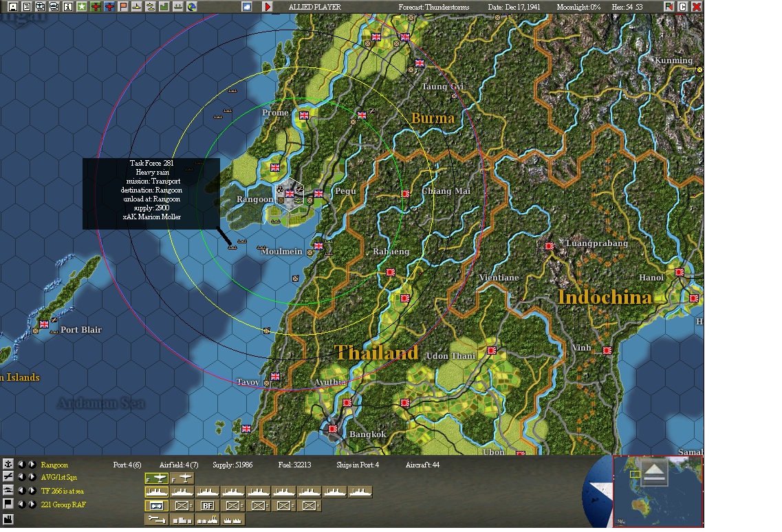Click the 'Date: Dec 17, 1941' text
The height and width of the screenshot is (532, 782).
[x=514, y=7]
